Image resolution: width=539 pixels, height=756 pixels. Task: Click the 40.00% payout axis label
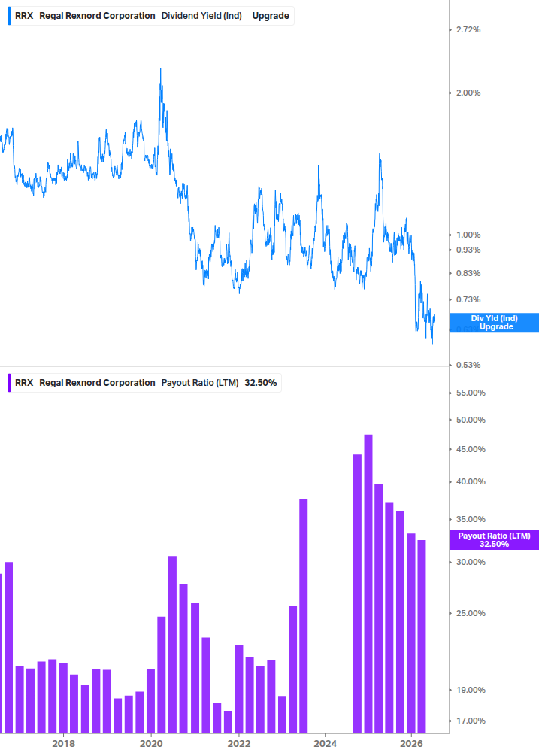(x=471, y=481)
